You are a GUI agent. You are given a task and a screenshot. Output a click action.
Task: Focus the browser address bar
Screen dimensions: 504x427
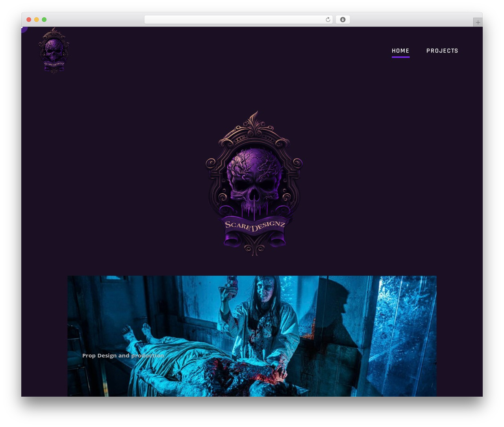coord(238,20)
